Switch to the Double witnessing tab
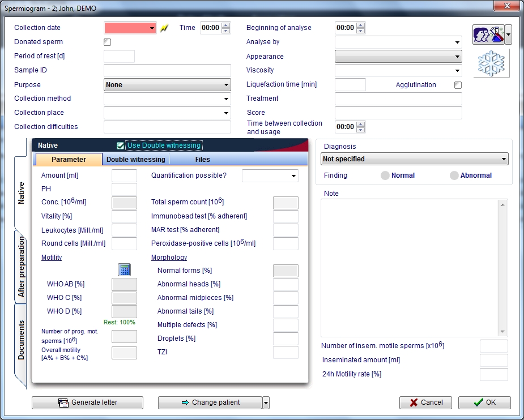This screenshot has height=420, width=524. point(136,160)
